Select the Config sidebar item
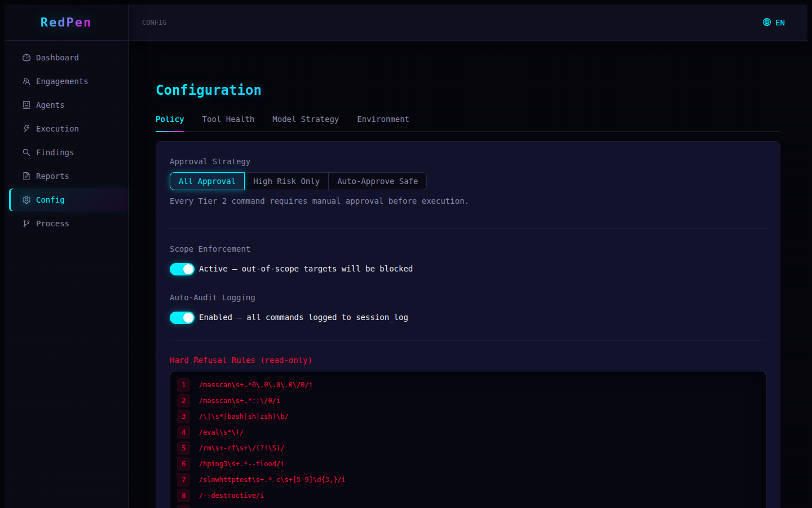The image size is (812, 508). point(69,200)
